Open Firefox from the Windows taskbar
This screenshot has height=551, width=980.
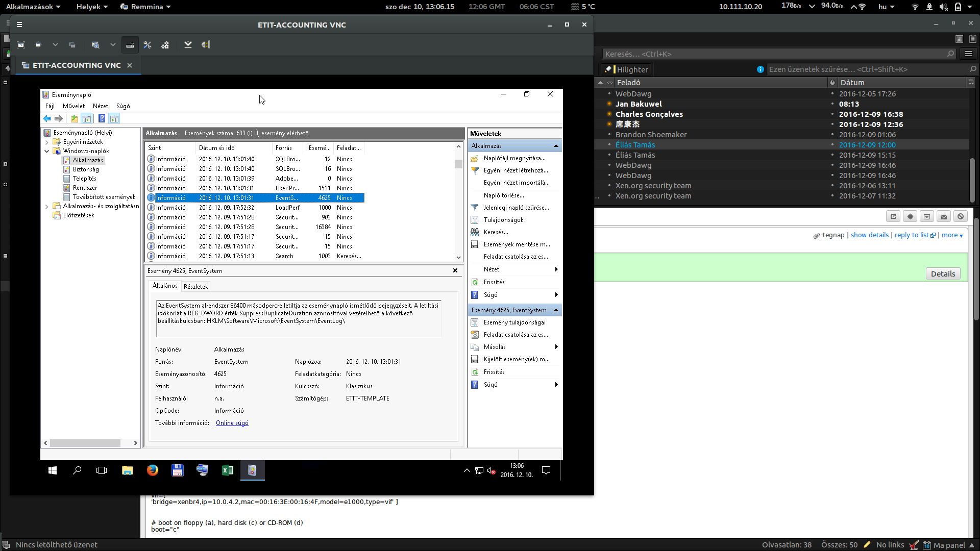pos(152,470)
